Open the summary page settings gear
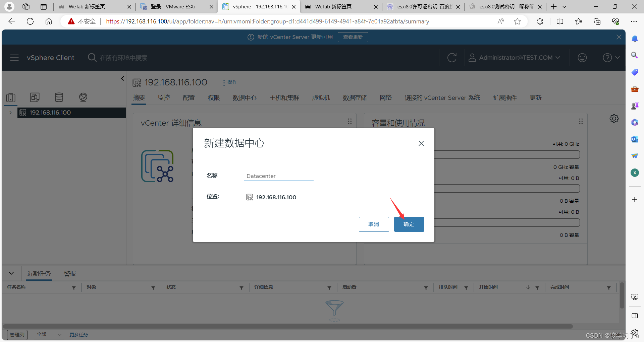644x342 pixels. (x=614, y=119)
